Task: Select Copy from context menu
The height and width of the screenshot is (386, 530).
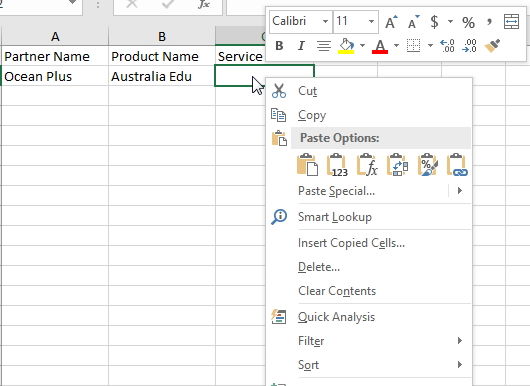Action: pos(368,115)
